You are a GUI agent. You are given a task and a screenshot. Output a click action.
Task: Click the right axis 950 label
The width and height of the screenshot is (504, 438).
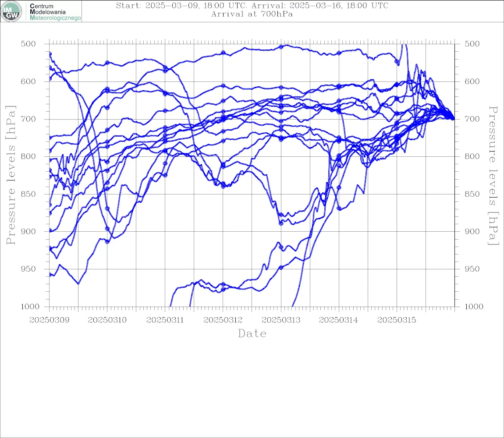[472, 269]
